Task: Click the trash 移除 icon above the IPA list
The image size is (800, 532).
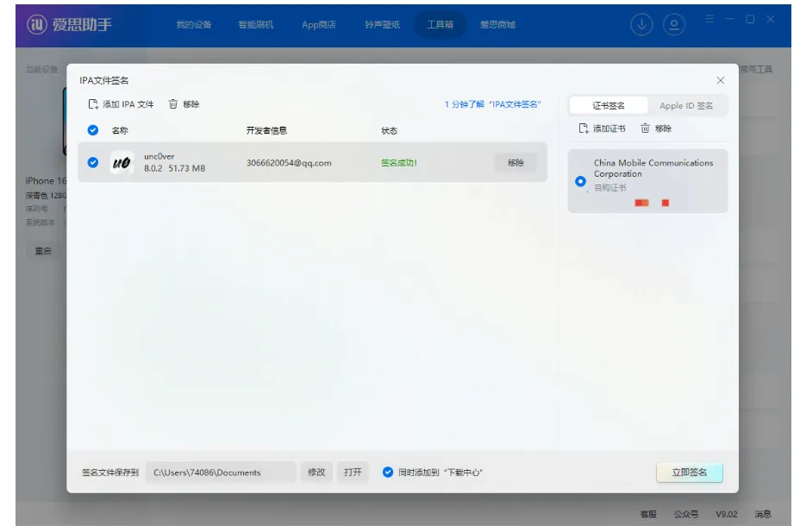Action: 173,104
